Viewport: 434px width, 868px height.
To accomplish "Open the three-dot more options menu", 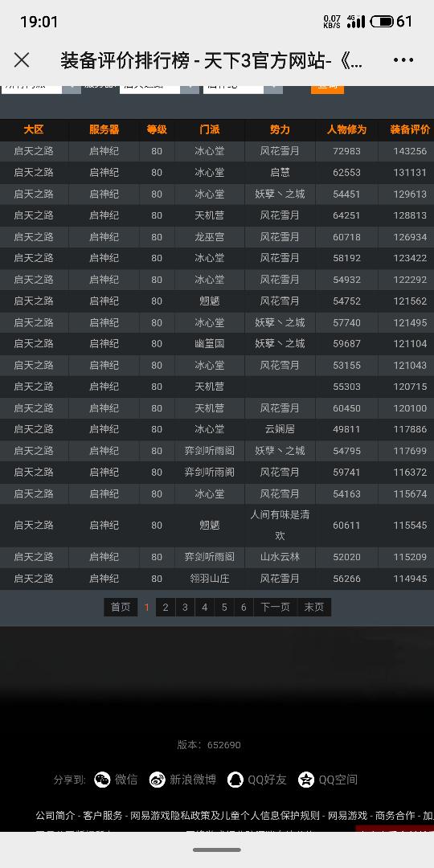I will coord(403,59).
